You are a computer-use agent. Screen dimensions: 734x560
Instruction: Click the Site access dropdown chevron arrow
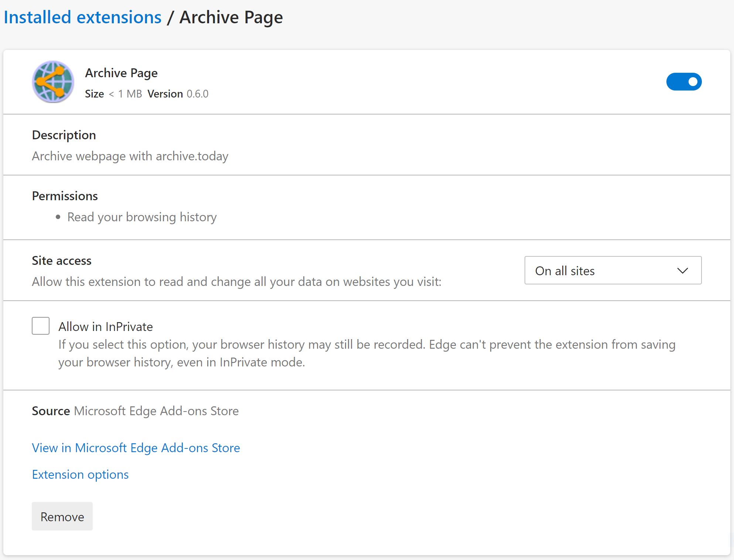pyautogui.click(x=682, y=271)
